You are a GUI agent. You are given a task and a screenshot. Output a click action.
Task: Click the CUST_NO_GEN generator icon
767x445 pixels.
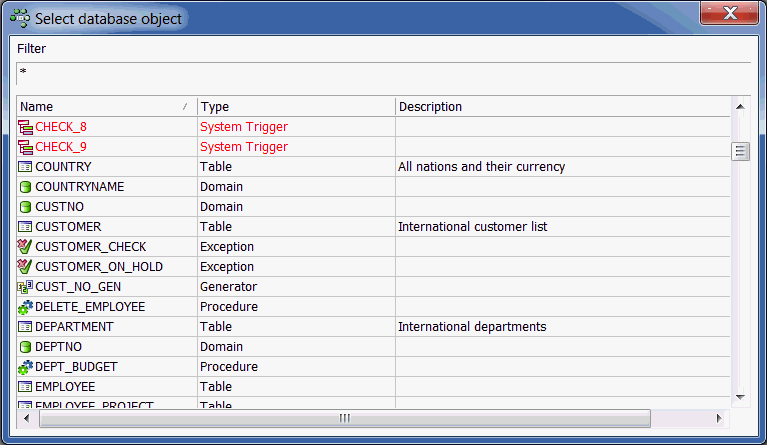tap(25, 287)
